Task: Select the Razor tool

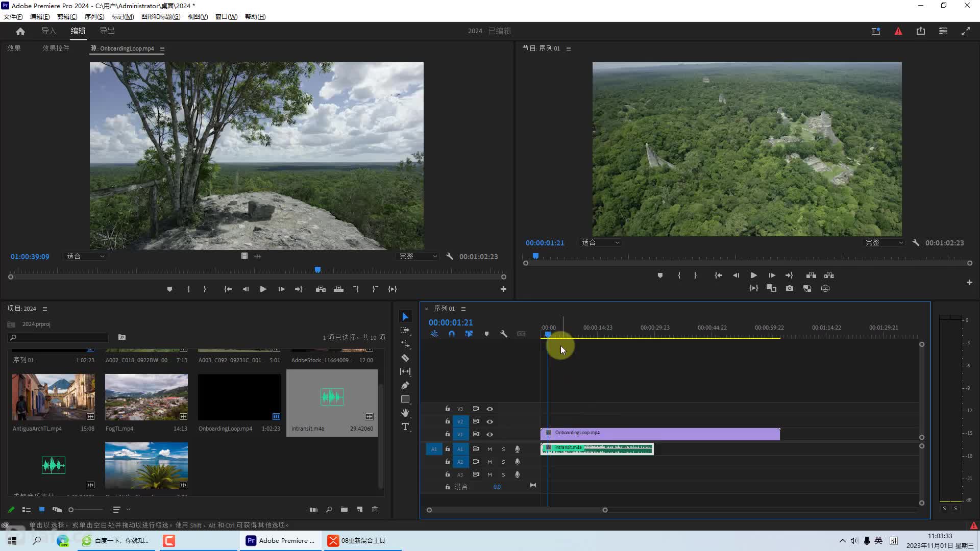Action: coord(405,358)
